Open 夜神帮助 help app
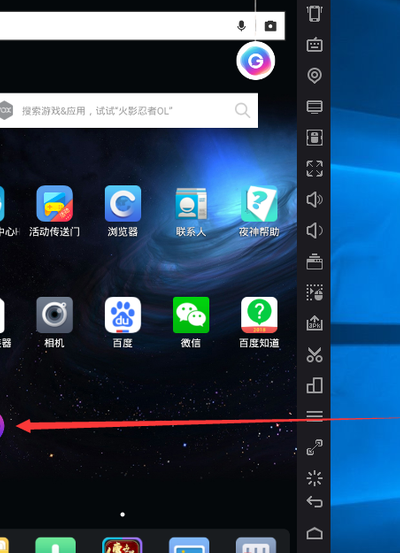 pos(259,211)
